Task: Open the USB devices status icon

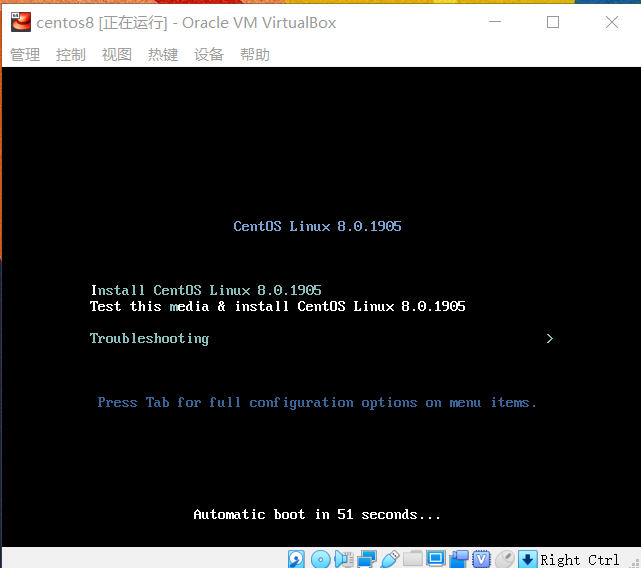Action: click(x=390, y=559)
